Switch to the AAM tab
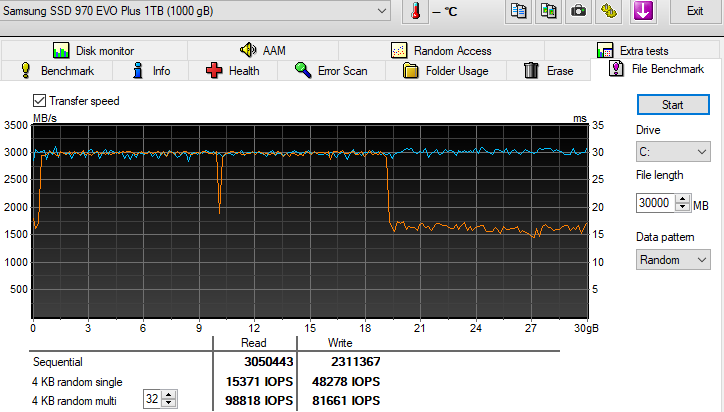Image resolution: width=724 pixels, height=412 pixels. 263,50
